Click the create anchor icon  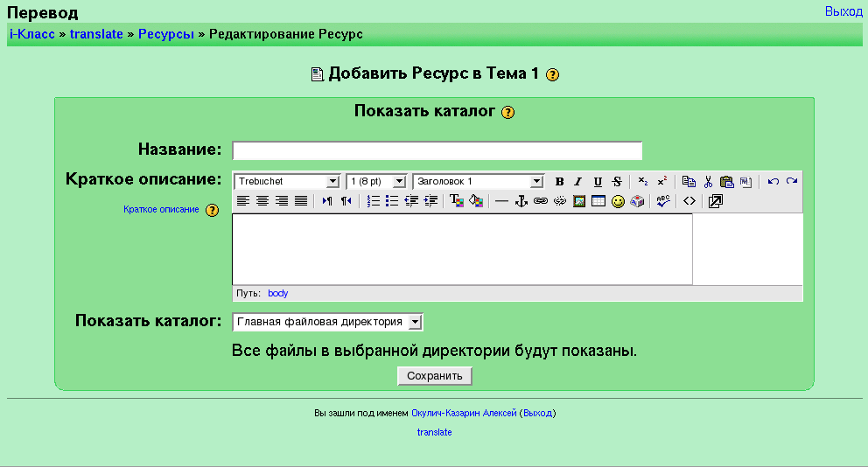(x=521, y=201)
